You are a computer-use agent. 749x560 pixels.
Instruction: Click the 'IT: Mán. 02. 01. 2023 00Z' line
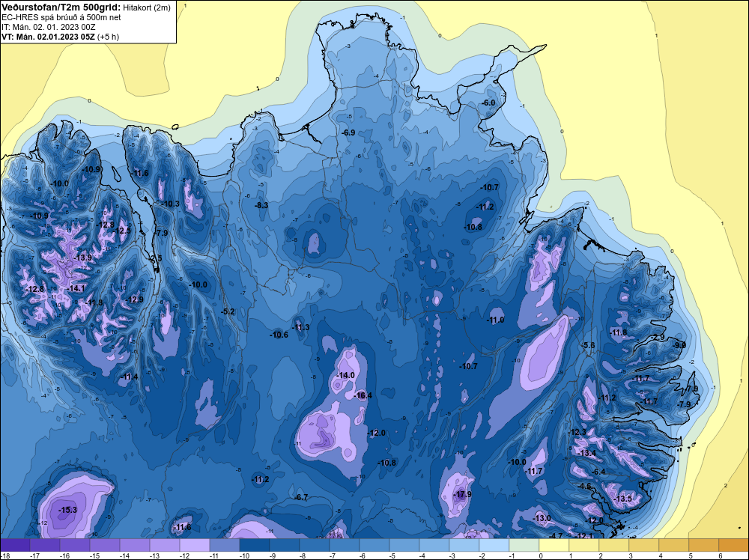click(48, 27)
